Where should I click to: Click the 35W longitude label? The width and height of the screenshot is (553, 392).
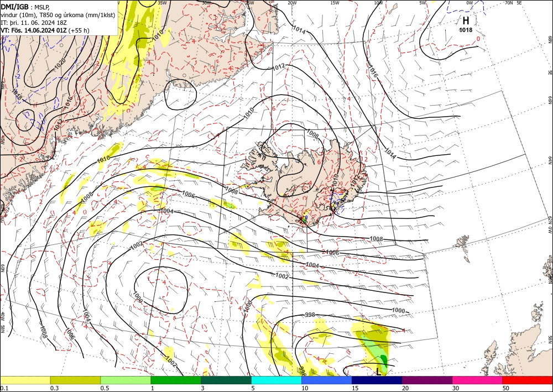click(162, 3)
